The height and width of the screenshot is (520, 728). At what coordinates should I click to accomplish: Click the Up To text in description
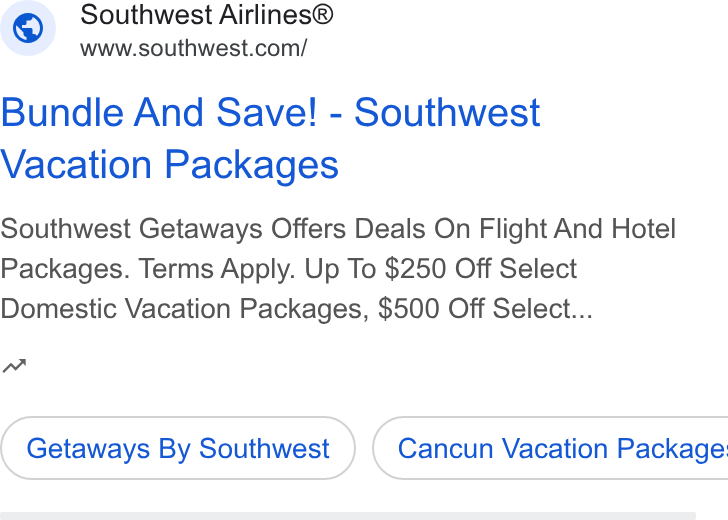point(340,269)
